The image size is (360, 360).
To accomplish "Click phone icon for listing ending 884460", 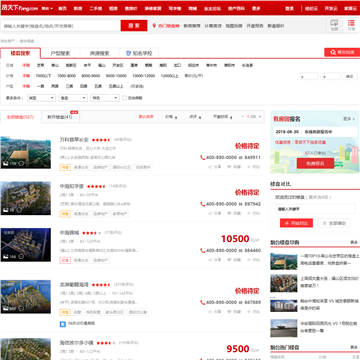I will click(202, 250).
